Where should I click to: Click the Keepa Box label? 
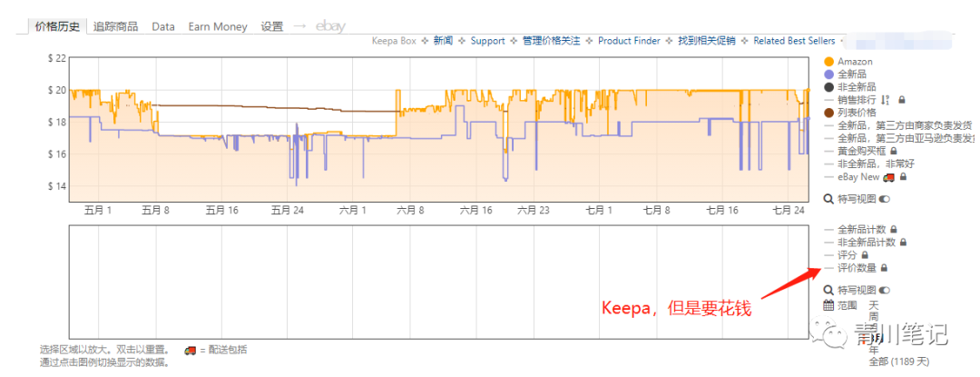click(x=393, y=41)
